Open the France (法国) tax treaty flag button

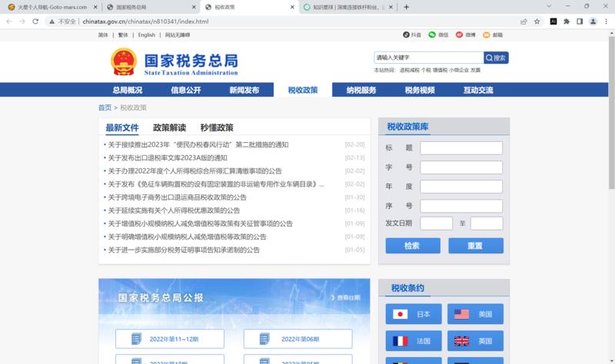pyautogui.click(x=414, y=341)
